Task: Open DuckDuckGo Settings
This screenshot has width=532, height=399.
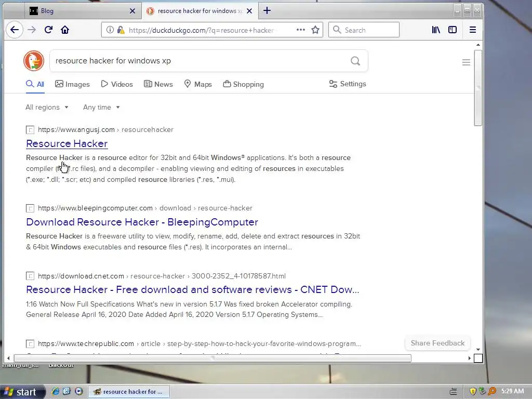Action: [348, 84]
